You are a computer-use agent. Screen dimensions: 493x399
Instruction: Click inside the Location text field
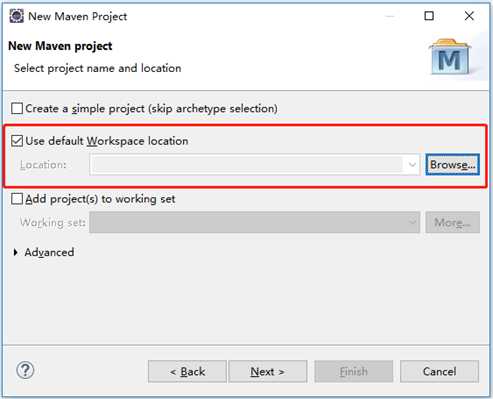[247, 164]
